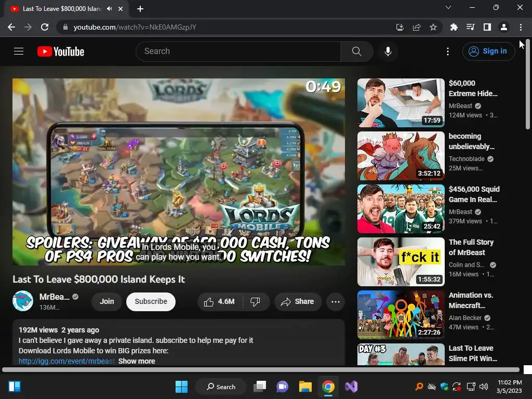Image resolution: width=532 pixels, height=399 pixels.
Task: Open The Full Story of MrBeast title
Action: click(x=471, y=247)
